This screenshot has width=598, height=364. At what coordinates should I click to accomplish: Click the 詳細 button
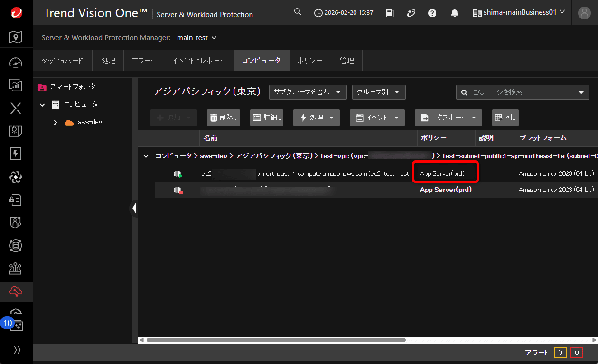(267, 118)
